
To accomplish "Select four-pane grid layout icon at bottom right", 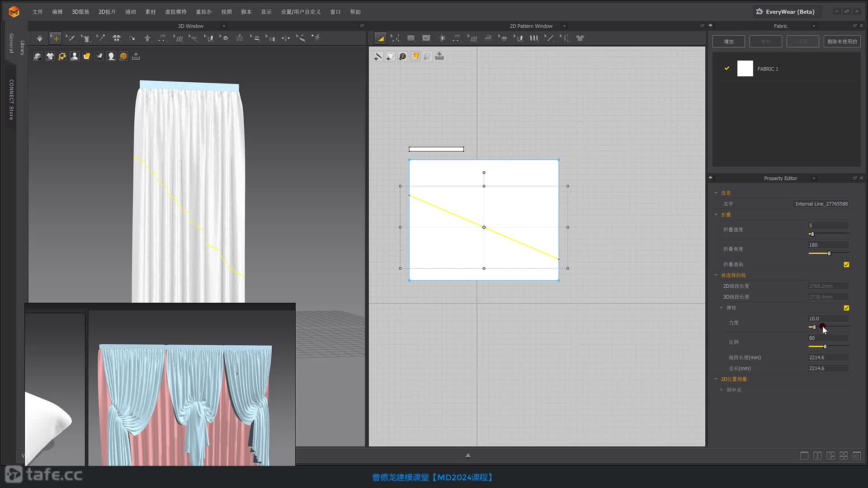I will (844, 456).
